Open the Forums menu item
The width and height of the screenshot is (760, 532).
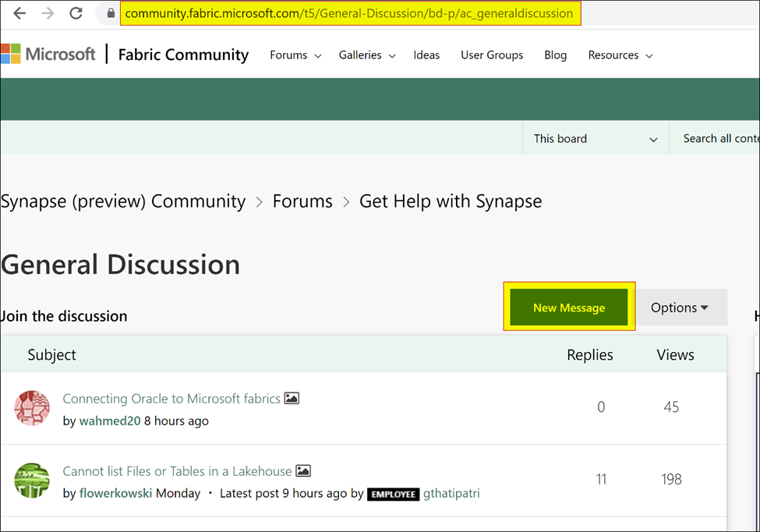[289, 55]
